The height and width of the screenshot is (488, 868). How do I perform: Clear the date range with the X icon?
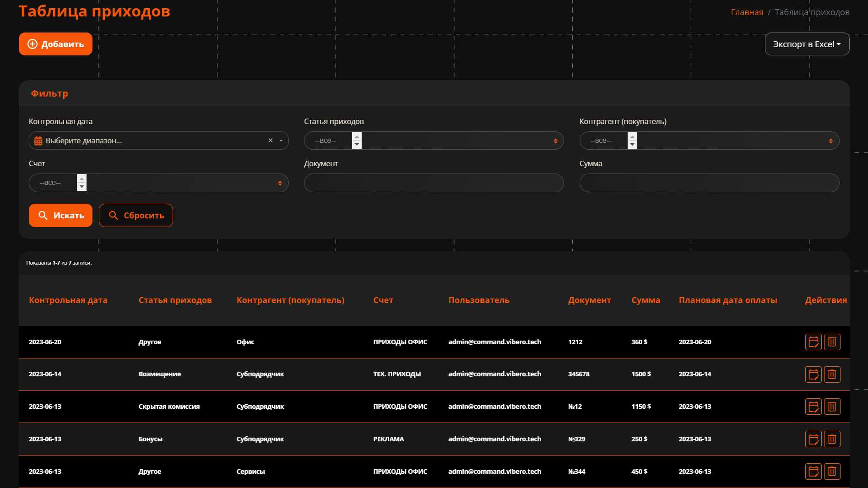[x=271, y=141]
